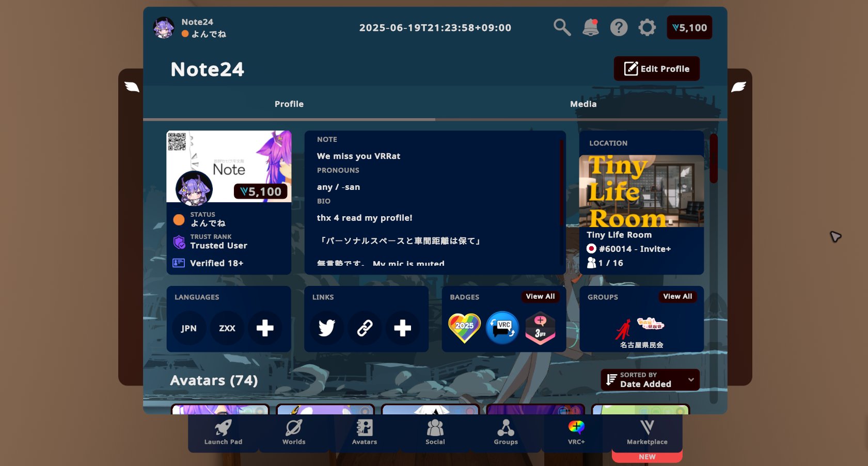Click the Trusted User shield icon

coord(179,242)
